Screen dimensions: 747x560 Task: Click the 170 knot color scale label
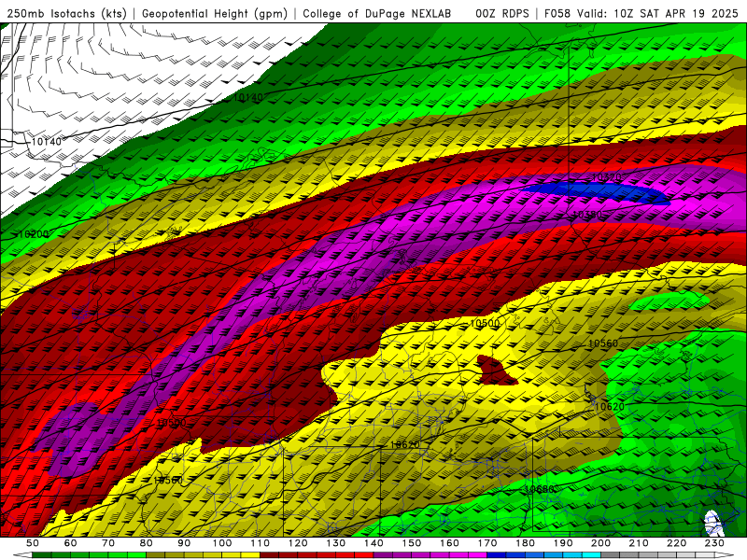coord(487,543)
